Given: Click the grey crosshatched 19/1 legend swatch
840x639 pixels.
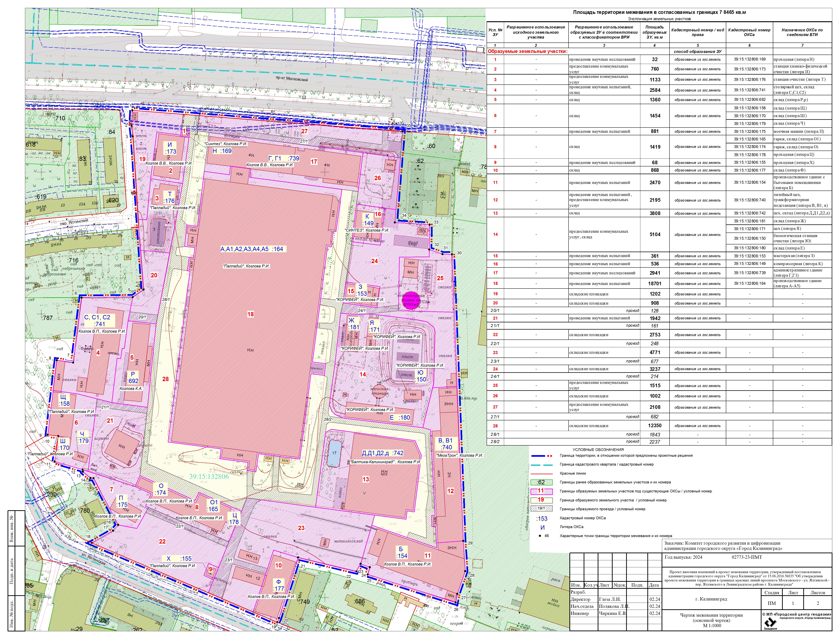Looking at the screenshot, I should click(541, 509).
